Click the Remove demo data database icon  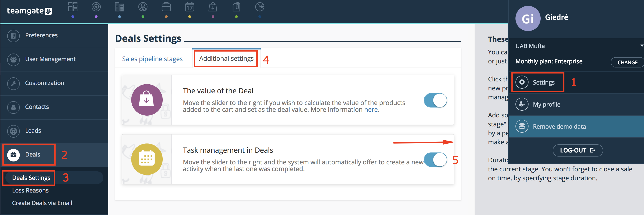click(x=522, y=126)
